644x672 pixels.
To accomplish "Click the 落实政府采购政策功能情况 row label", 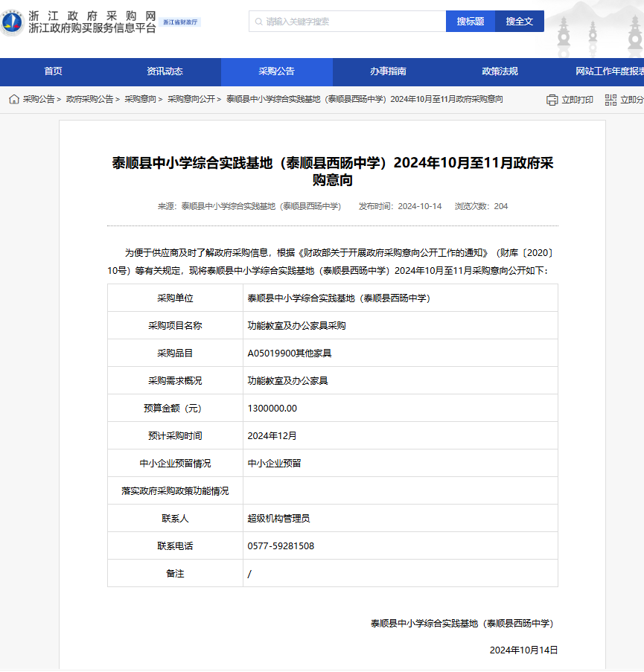I will pyautogui.click(x=176, y=491).
